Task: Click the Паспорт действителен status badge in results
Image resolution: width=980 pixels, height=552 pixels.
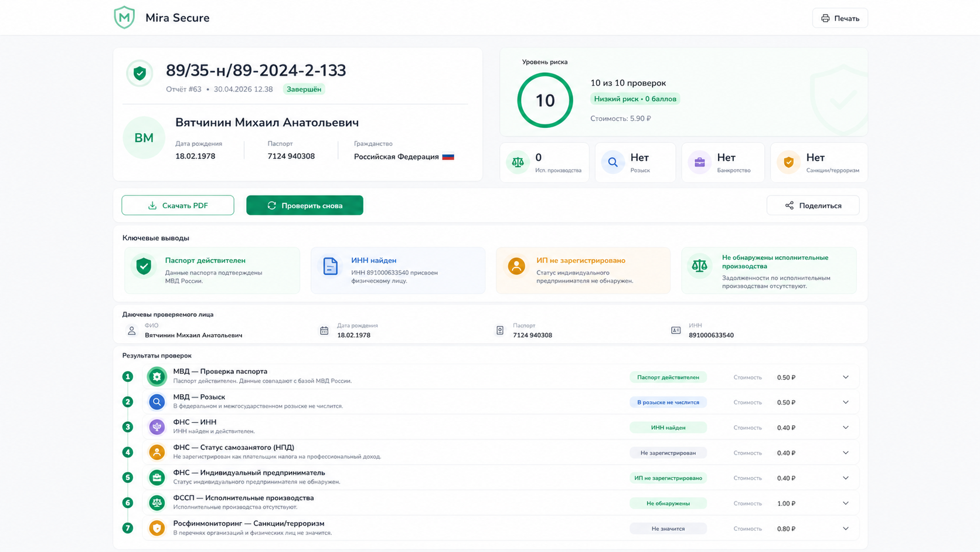Action: tap(668, 377)
